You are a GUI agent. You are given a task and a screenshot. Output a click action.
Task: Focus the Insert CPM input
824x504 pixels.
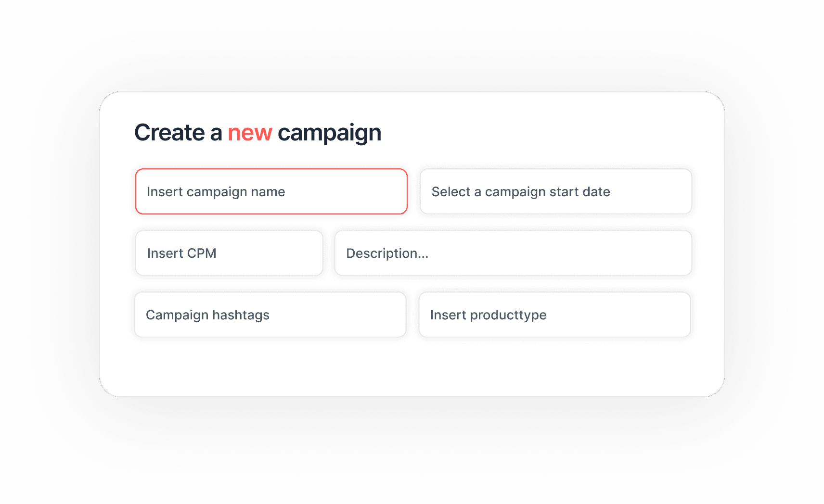point(229,253)
